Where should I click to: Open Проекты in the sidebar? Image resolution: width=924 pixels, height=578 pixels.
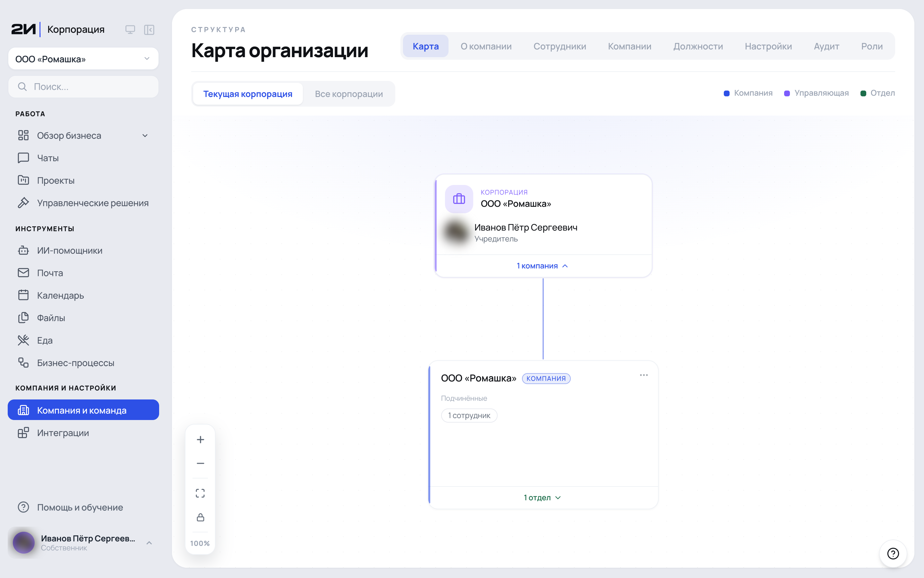point(83,180)
